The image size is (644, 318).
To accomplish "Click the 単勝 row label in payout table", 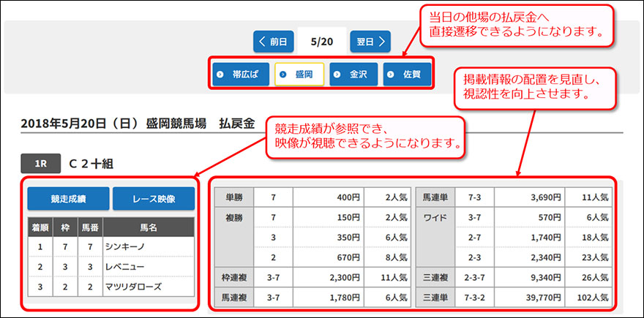I will click(234, 197).
